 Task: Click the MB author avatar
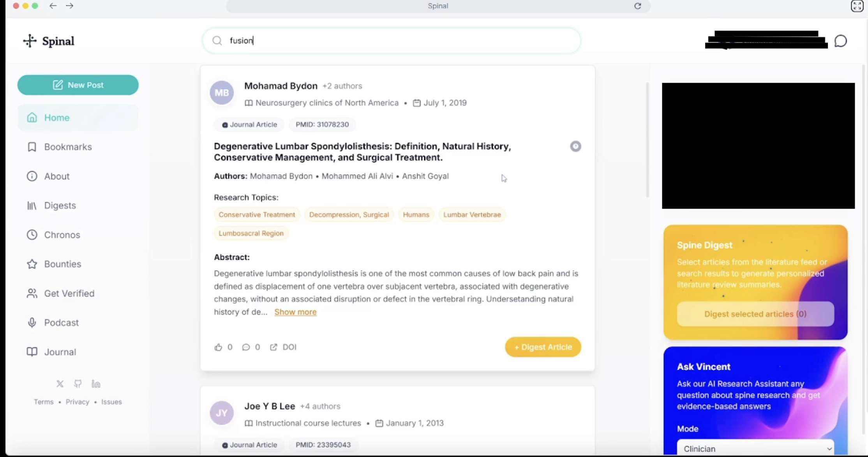point(222,93)
